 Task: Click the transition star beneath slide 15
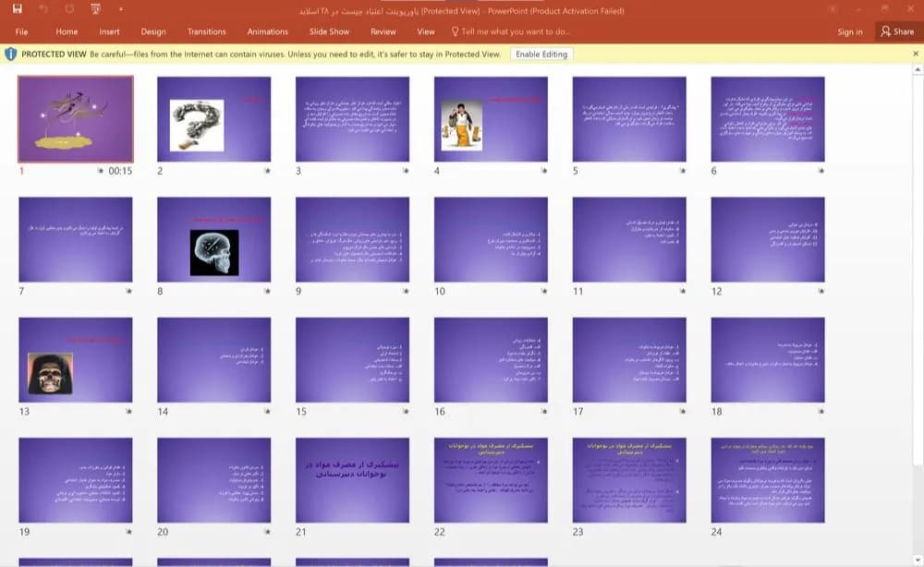tap(406, 412)
